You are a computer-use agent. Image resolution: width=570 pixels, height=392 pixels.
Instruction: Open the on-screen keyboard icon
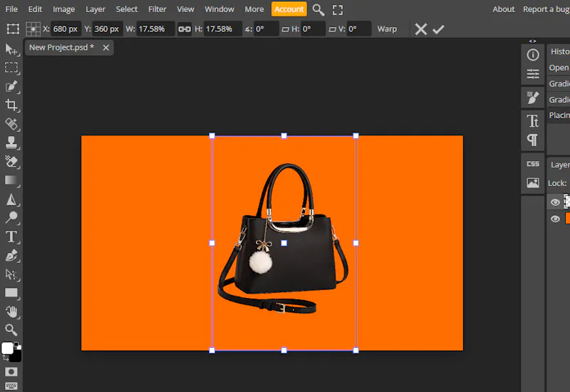click(11, 386)
